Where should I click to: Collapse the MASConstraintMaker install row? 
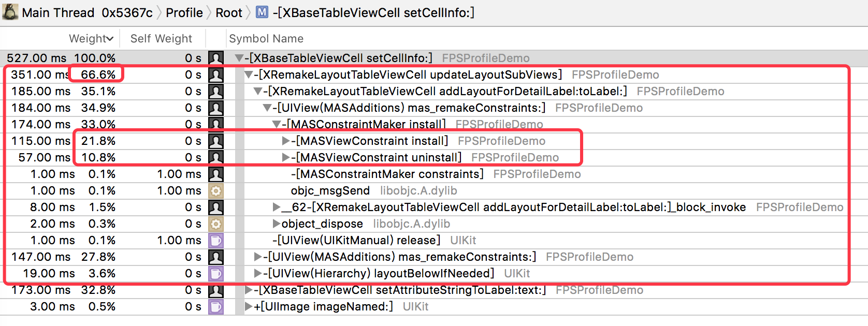pyautogui.click(x=277, y=124)
